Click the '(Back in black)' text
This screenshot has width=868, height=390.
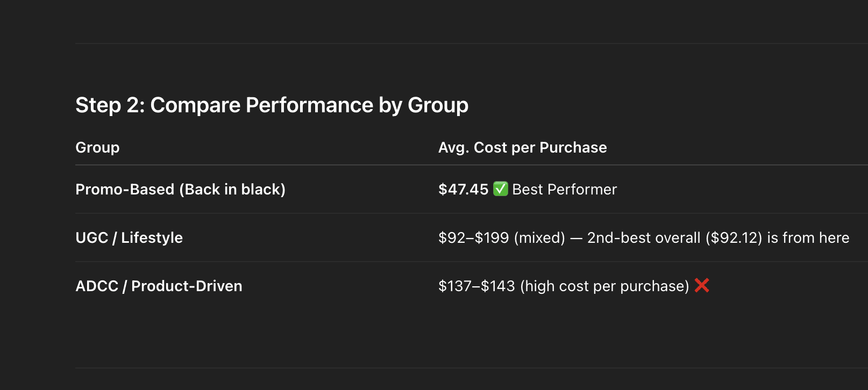[x=232, y=190]
